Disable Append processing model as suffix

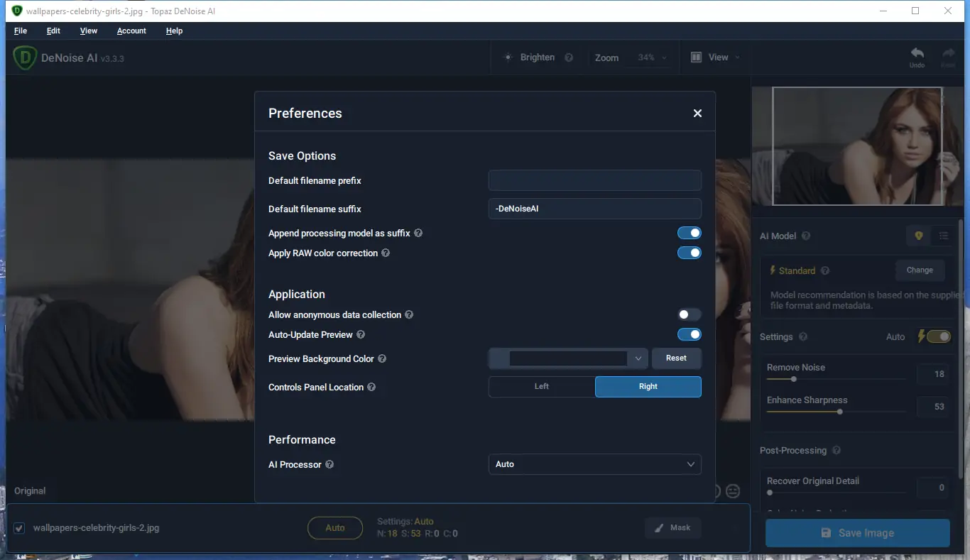(690, 232)
